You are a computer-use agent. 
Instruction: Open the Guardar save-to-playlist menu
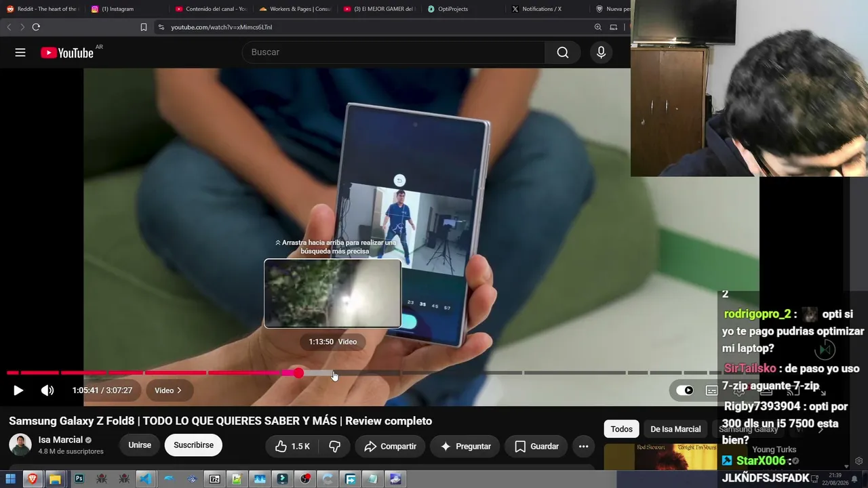pos(536,446)
